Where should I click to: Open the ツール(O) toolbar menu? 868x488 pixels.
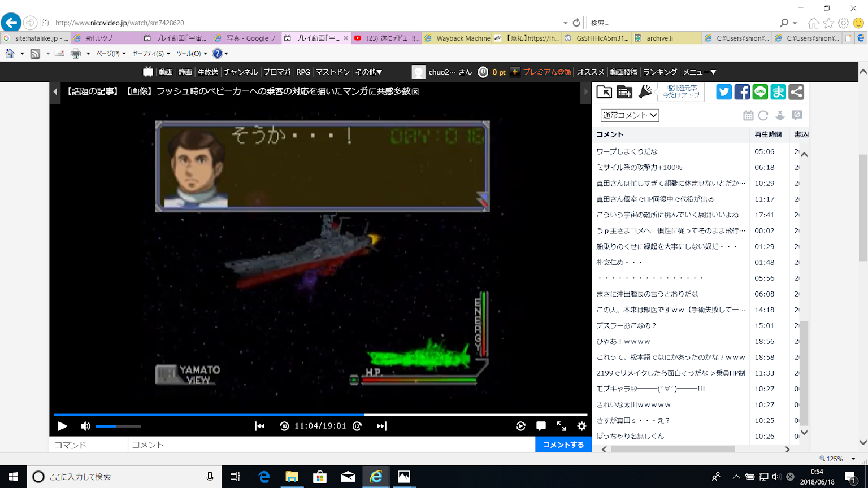(192, 54)
